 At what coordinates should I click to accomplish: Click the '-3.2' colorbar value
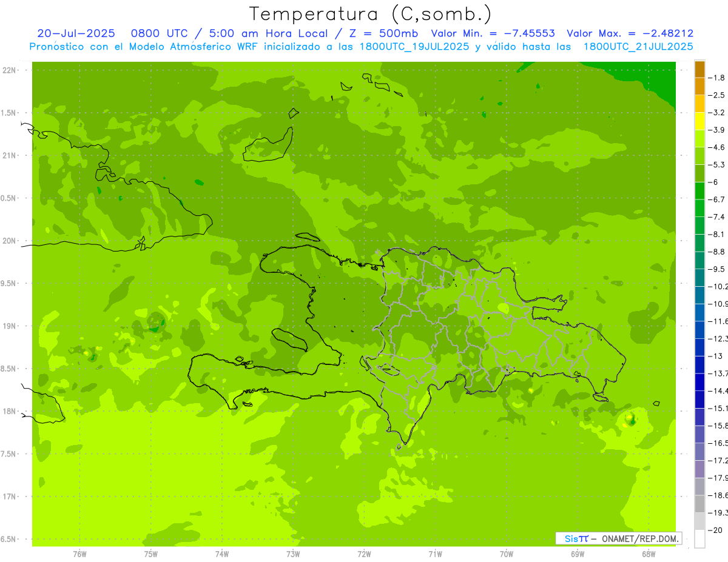(716, 113)
